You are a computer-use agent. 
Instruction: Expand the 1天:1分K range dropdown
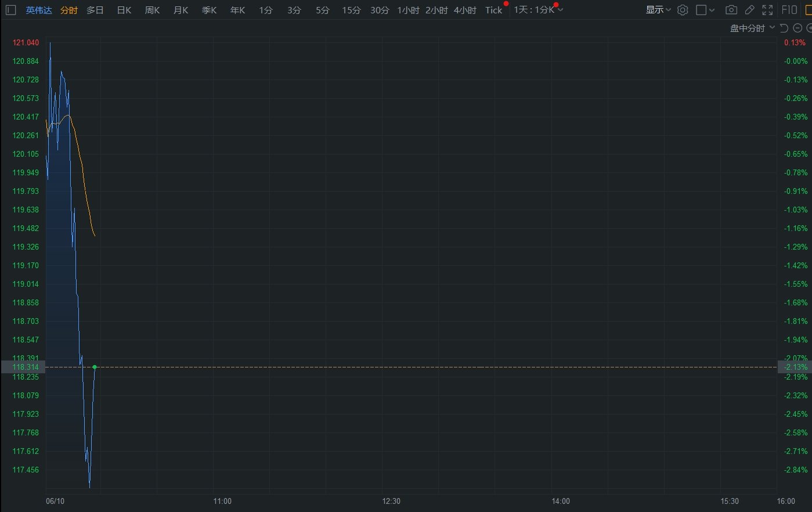click(538, 10)
